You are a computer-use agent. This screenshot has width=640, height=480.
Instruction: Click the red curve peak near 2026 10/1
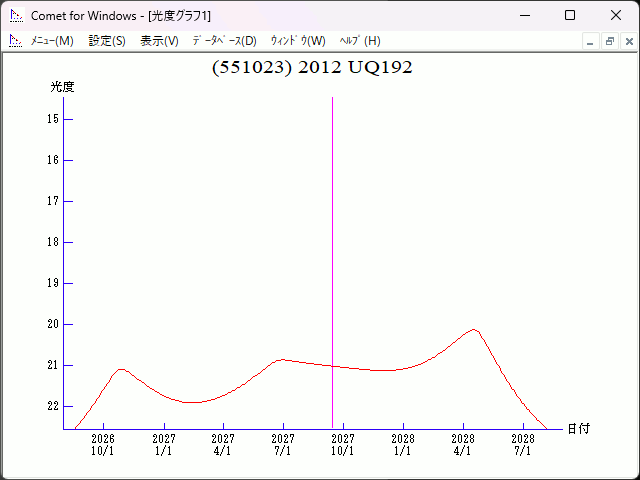(x=121, y=369)
